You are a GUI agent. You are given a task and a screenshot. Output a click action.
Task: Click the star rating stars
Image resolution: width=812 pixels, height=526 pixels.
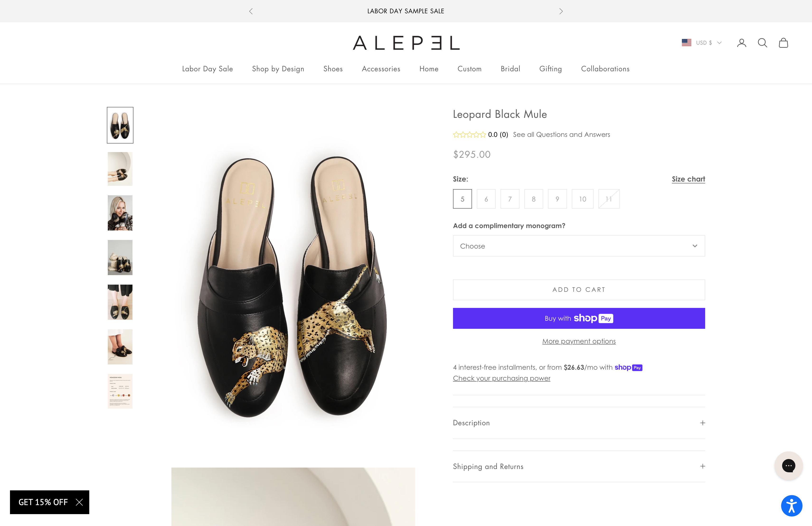point(469,134)
